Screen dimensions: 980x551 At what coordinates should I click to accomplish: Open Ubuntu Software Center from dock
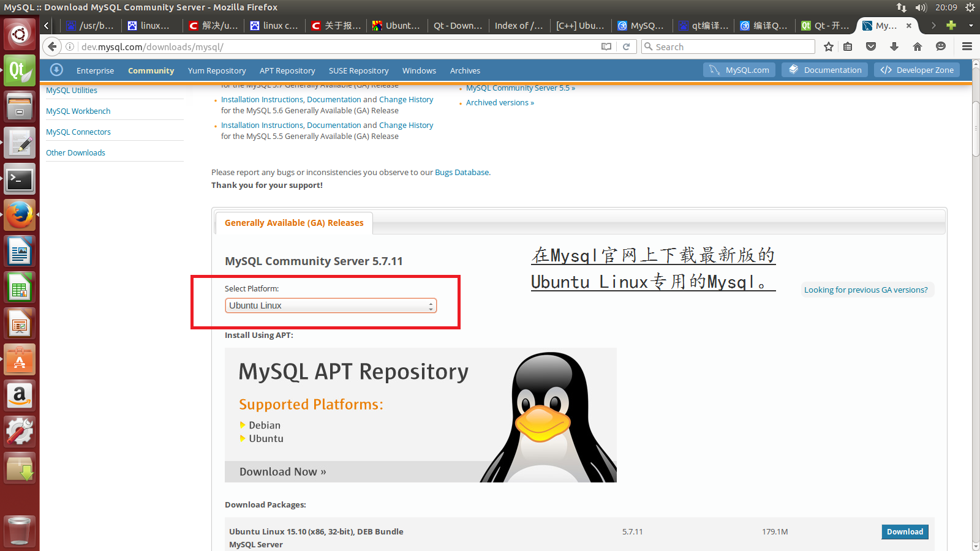(x=20, y=360)
